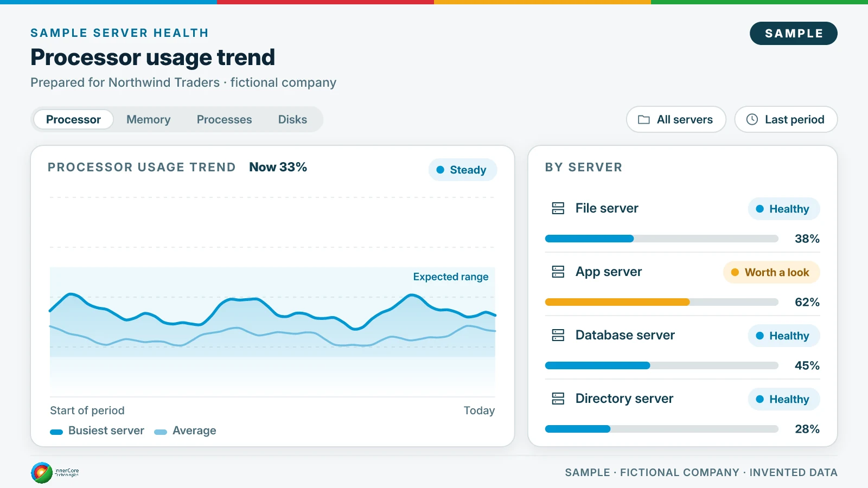Open the Processes tab
This screenshot has height=488, width=868.
tap(225, 119)
